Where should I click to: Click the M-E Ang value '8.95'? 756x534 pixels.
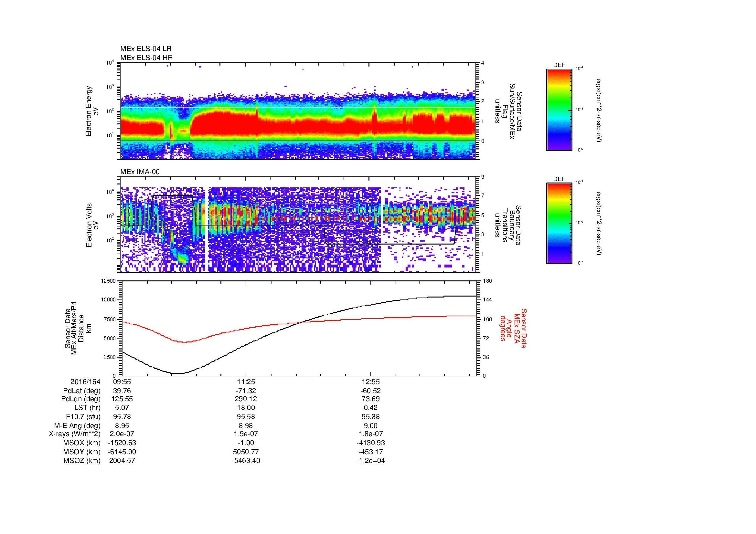pyautogui.click(x=122, y=425)
